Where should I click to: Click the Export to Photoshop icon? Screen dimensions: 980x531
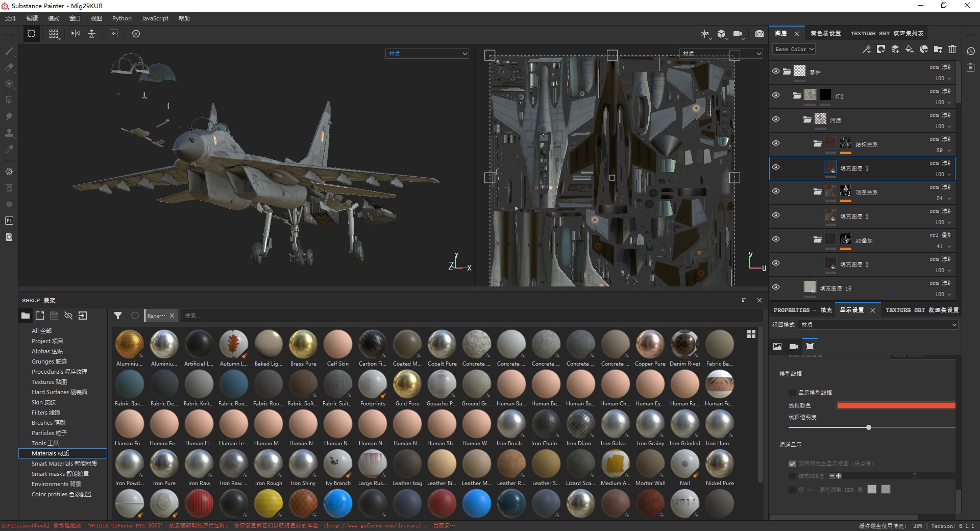tap(9, 221)
